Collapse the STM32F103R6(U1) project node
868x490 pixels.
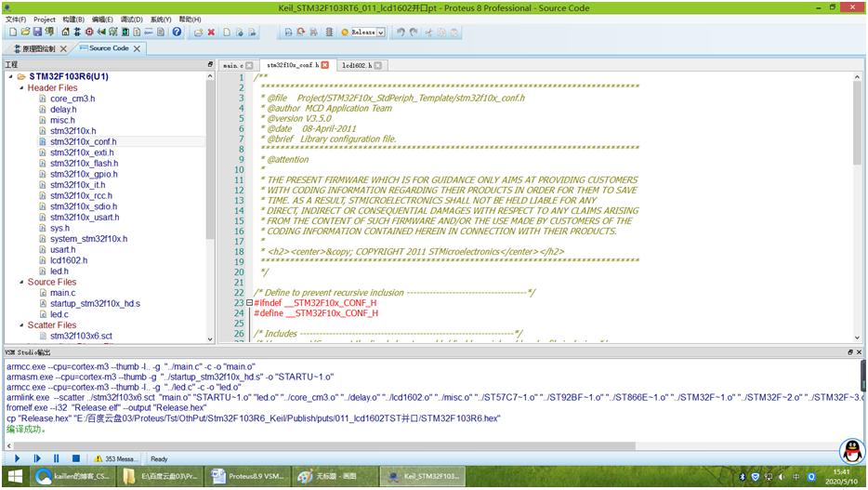coord(11,76)
